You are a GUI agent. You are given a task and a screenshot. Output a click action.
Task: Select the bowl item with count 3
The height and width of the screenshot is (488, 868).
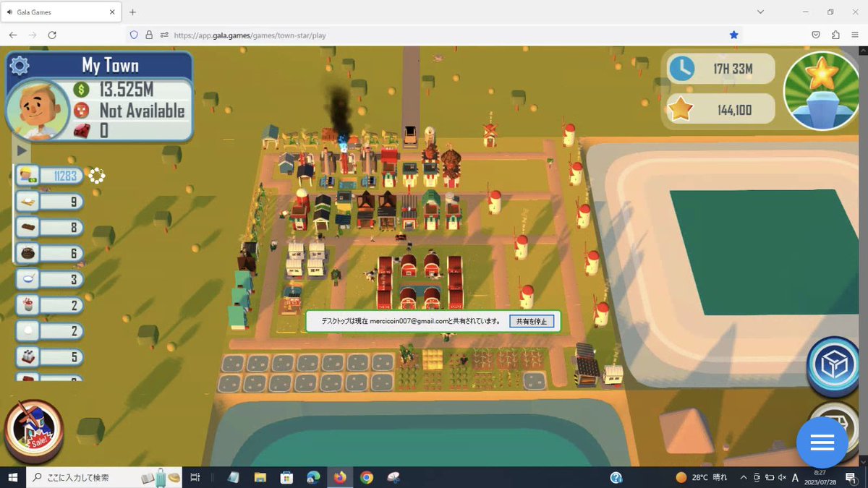[50, 279]
